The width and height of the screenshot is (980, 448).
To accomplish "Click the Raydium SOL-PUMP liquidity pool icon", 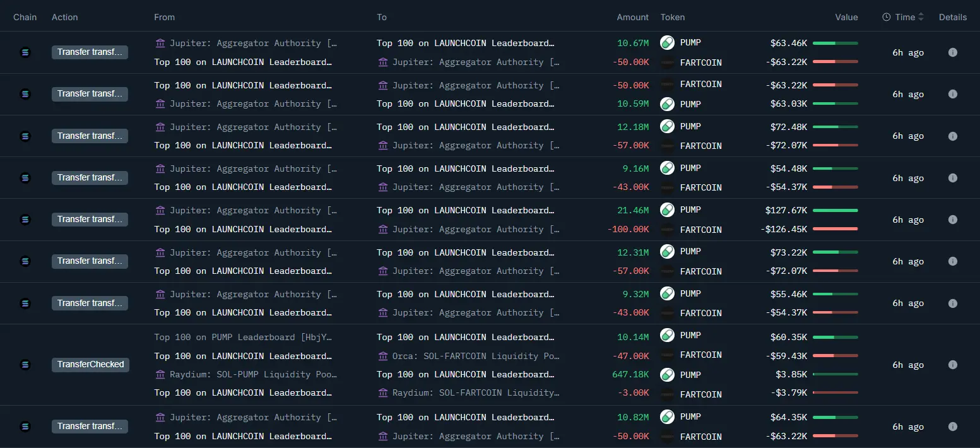I will (x=160, y=374).
